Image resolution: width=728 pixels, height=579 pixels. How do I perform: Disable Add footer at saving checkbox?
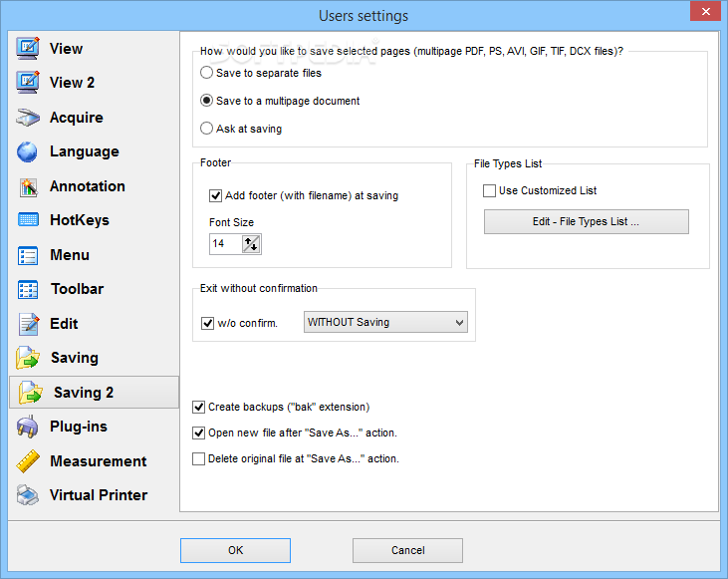(x=215, y=195)
